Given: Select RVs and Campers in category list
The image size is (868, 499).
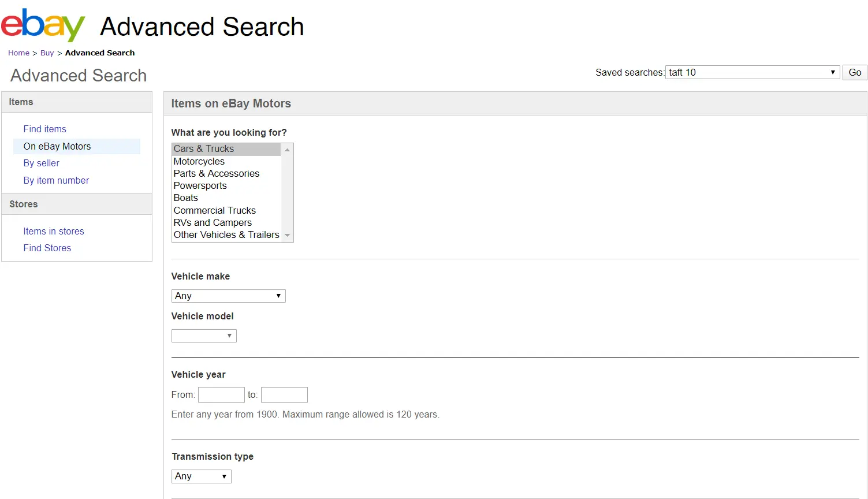Looking at the screenshot, I should coord(226,223).
